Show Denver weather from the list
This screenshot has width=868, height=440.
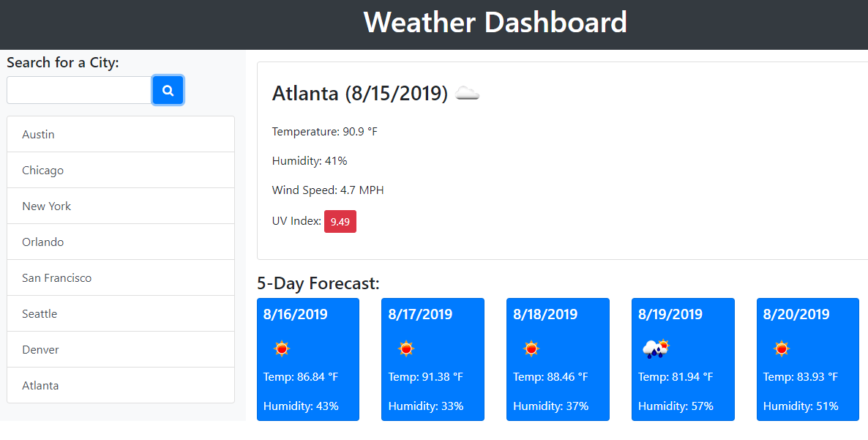(121, 350)
